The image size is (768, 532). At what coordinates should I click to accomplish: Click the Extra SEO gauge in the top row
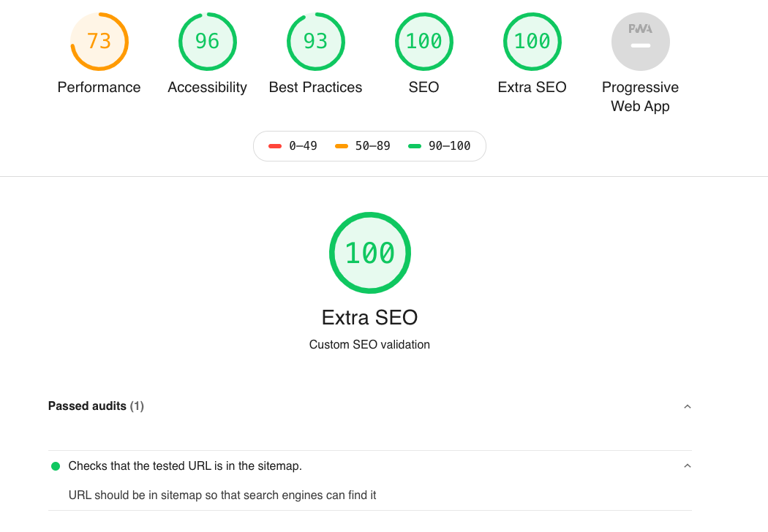[x=532, y=42]
